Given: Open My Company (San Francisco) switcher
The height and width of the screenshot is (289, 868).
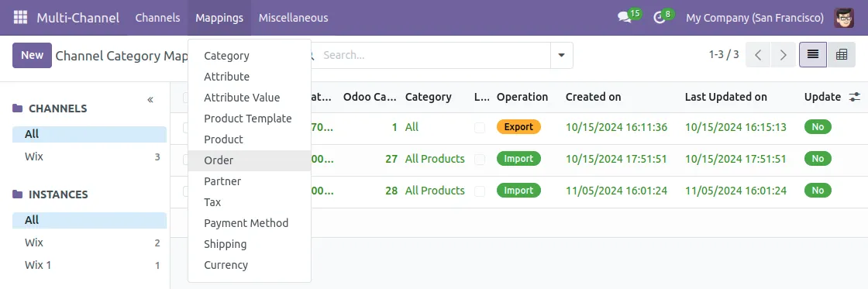Looking at the screenshot, I should (755, 18).
